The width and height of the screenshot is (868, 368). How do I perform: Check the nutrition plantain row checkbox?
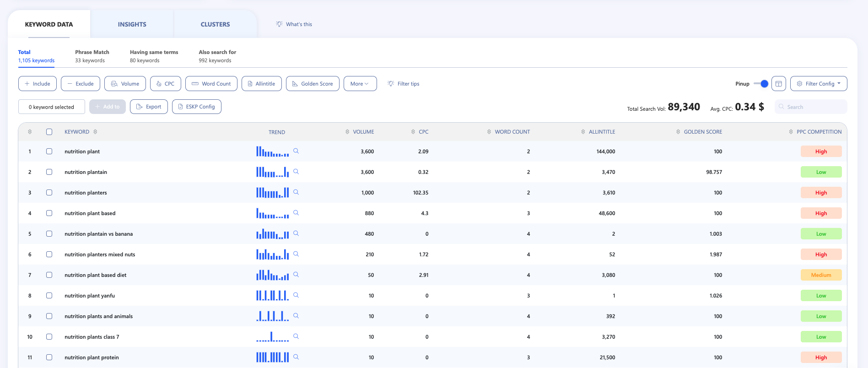(49, 172)
